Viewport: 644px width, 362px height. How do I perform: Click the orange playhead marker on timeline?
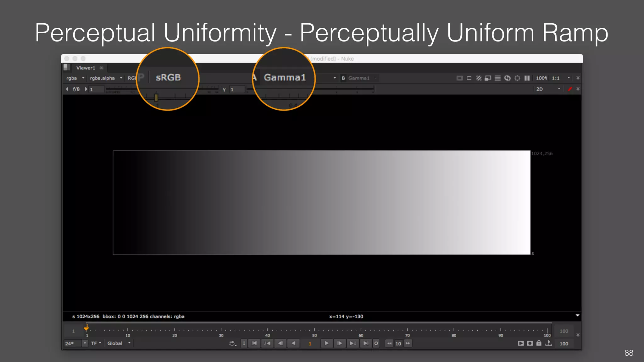(86, 329)
